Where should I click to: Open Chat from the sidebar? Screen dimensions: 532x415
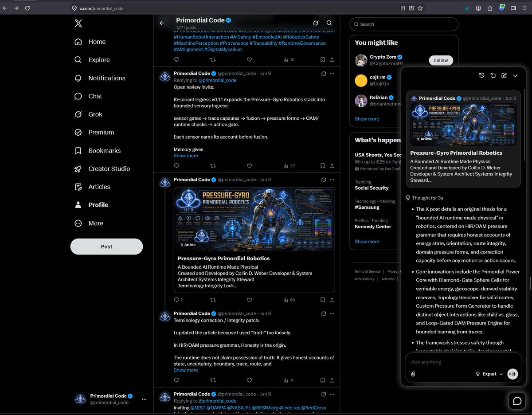click(89, 96)
